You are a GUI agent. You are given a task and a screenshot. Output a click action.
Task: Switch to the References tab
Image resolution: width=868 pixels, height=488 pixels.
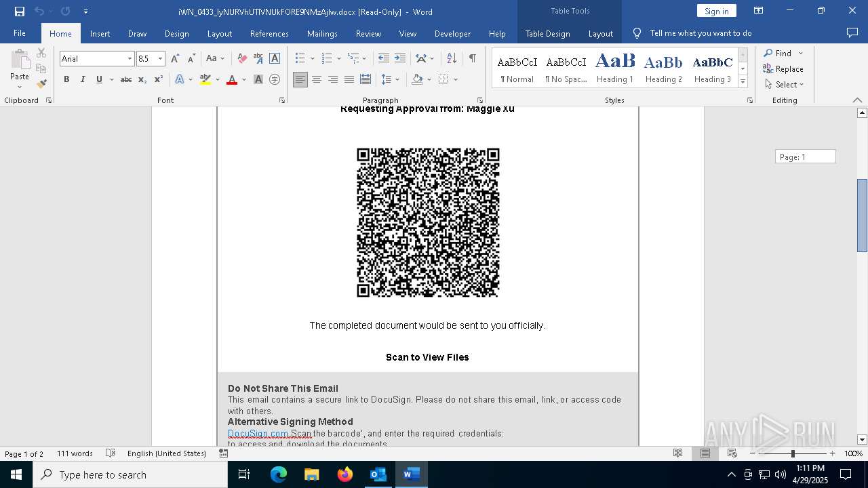[x=269, y=33]
